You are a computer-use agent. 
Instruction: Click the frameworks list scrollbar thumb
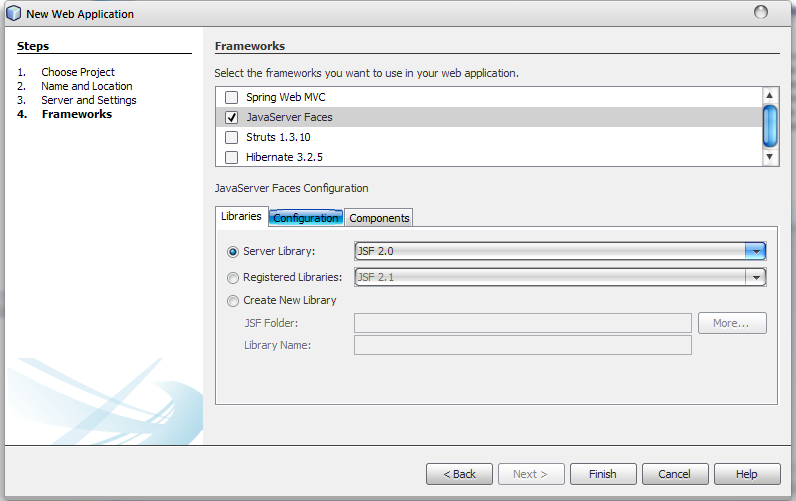click(770, 125)
